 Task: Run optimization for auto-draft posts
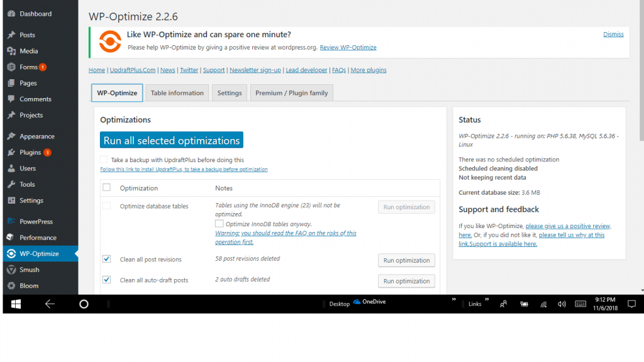point(407,281)
